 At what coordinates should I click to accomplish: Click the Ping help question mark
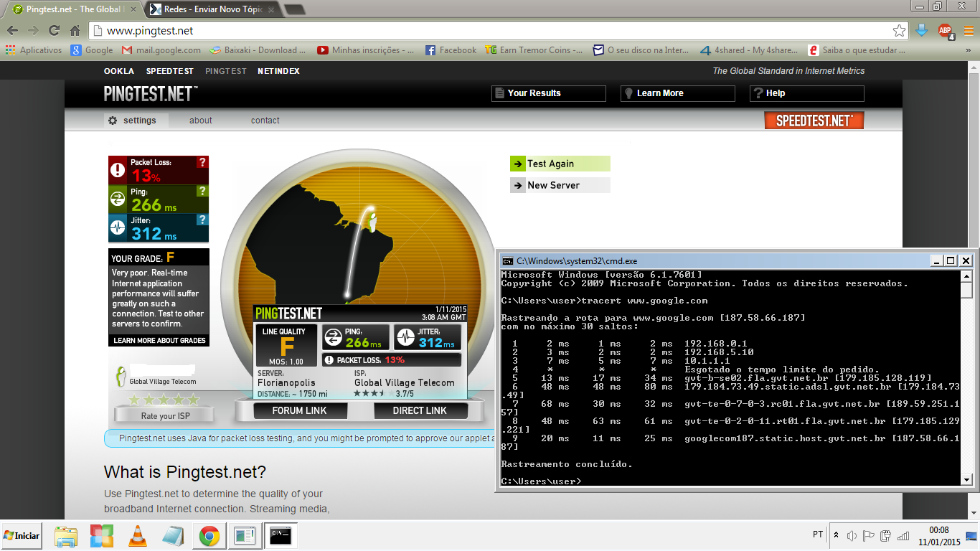(x=202, y=191)
